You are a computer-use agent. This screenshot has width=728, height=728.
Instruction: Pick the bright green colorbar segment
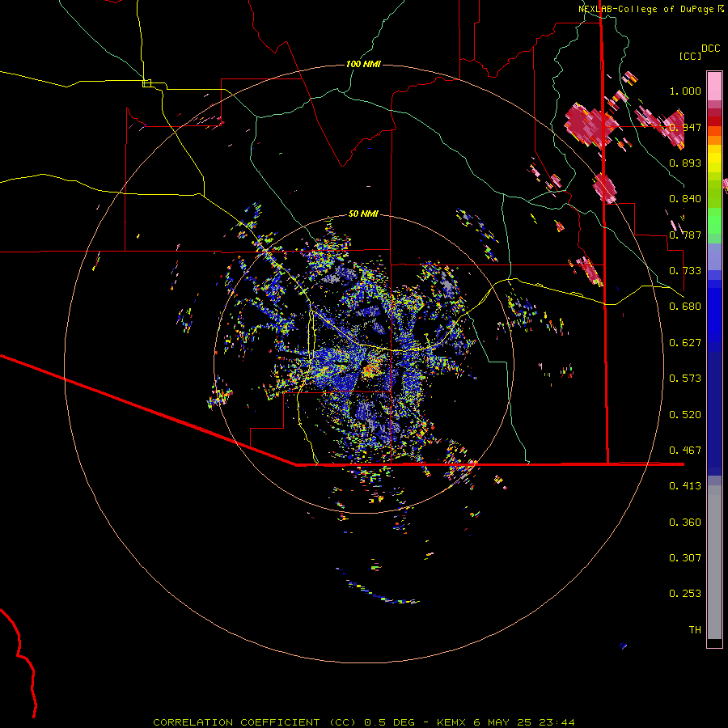tap(714, 221)
